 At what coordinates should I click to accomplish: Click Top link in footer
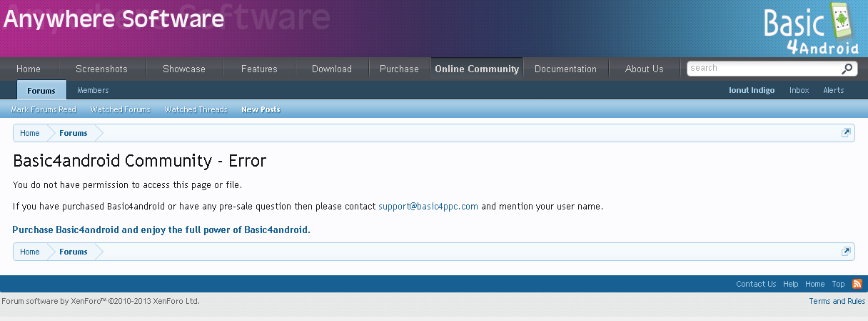click(838, 284)
